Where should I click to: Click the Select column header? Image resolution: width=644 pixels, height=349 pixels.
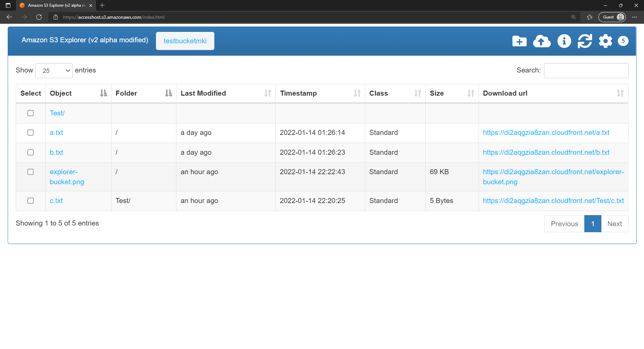[31, 93]
